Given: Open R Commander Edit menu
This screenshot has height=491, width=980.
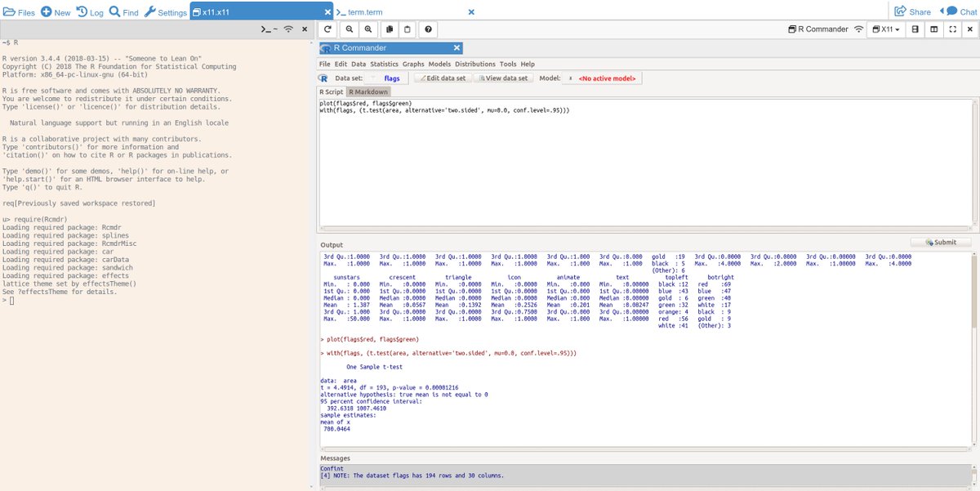Looking at the screenshot, I should point(341,64).
